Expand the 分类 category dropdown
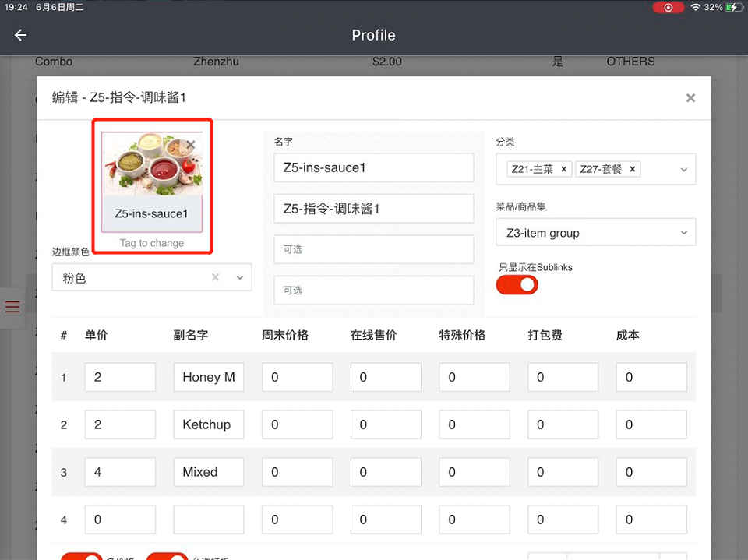Image resolution: width=748 pixels, height=560 pixels. pyautogui.click(x=683, y=169)
